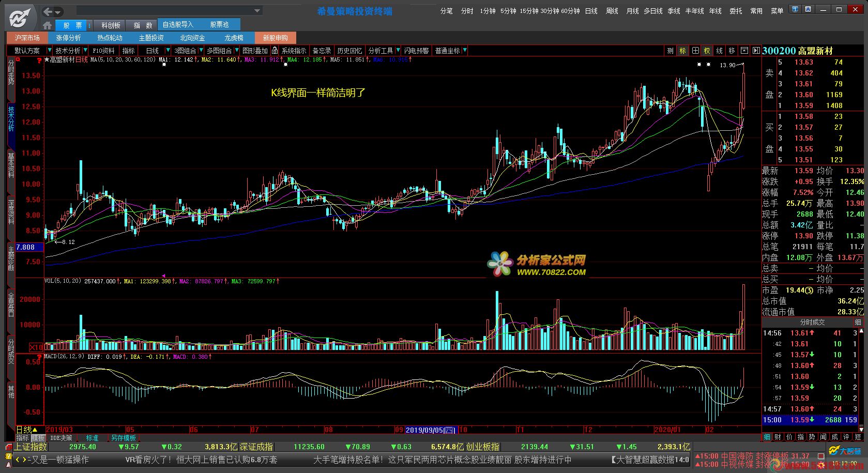
Task: Click the 7.808 price axis marker
Action: [29, 247]
